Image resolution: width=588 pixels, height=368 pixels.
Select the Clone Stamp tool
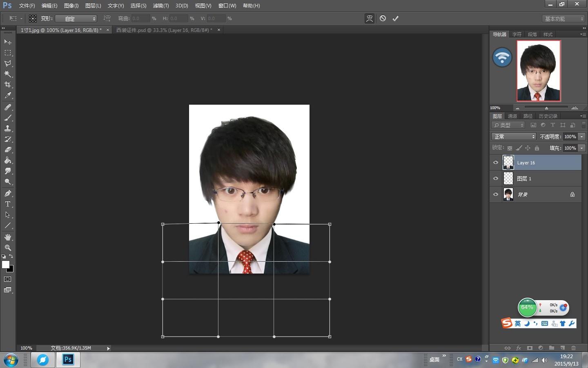click(8, 128)
